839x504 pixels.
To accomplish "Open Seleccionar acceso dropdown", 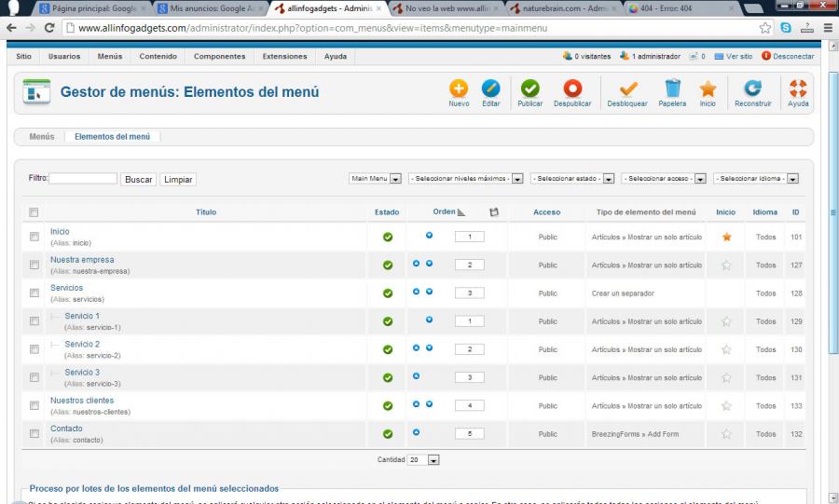I will (x=664, y=179).
